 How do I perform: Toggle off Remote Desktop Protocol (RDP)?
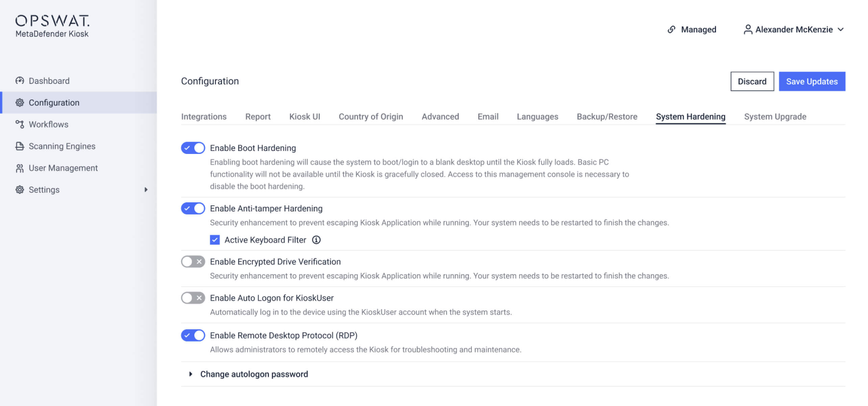click(x=193, y=335)
